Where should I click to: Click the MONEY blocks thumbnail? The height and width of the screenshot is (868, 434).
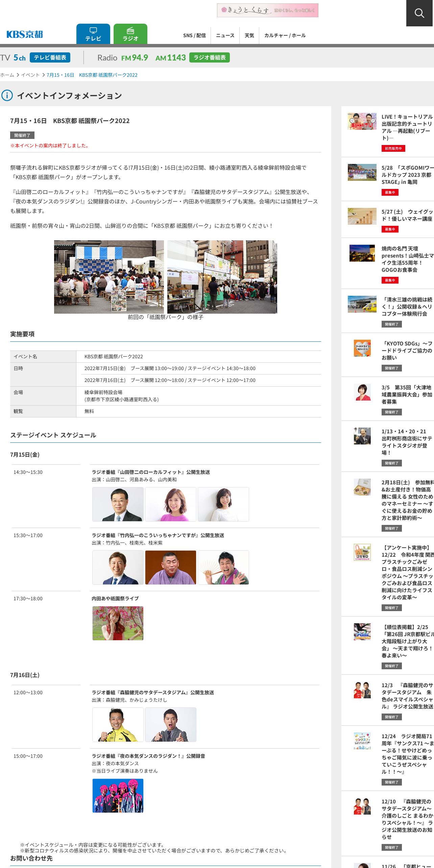click(x=362, y=216)
